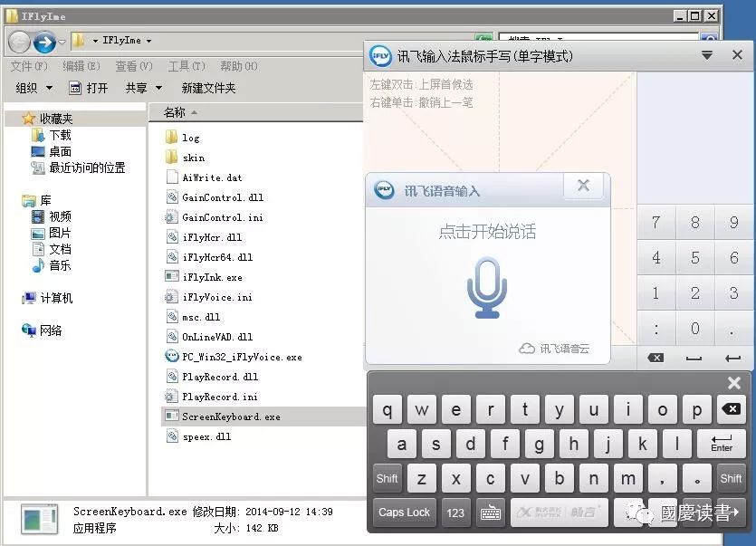
Task: Open the 帮助(H) menu
Action: click(x=239, y=66)
